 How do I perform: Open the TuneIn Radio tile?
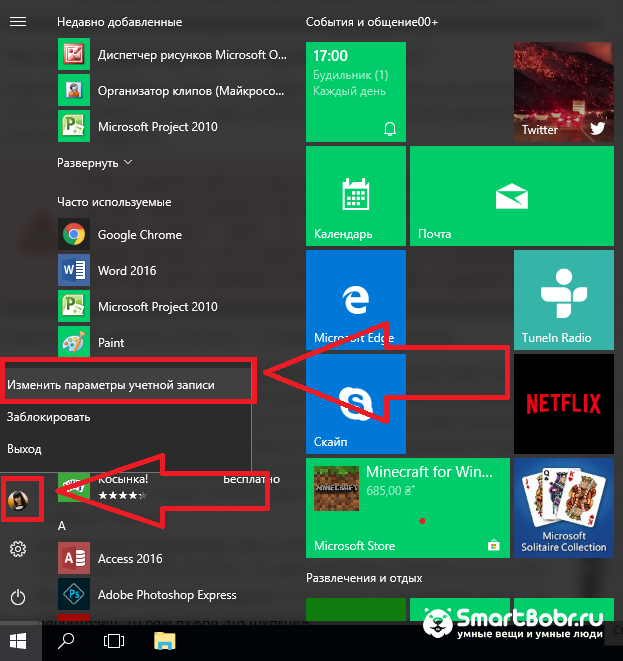coord(564,300)
